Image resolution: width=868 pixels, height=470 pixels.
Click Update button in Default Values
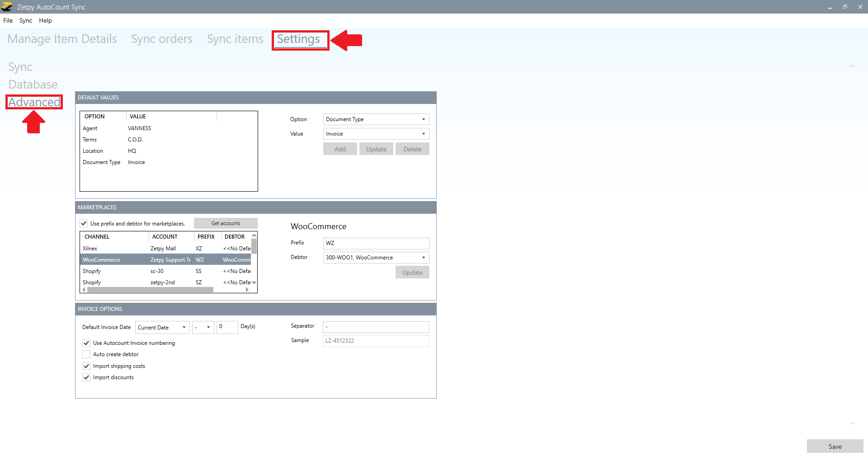tap(376, 149)
